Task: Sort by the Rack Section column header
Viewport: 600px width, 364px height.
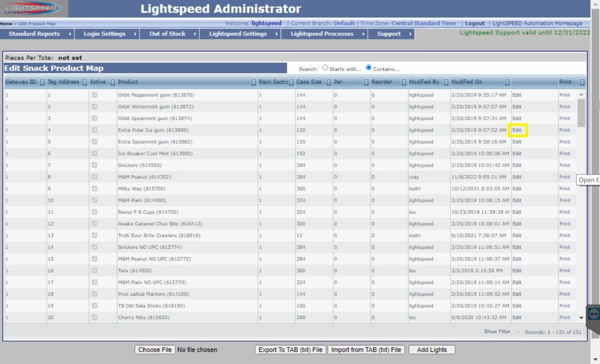Action: click(273, 82)
